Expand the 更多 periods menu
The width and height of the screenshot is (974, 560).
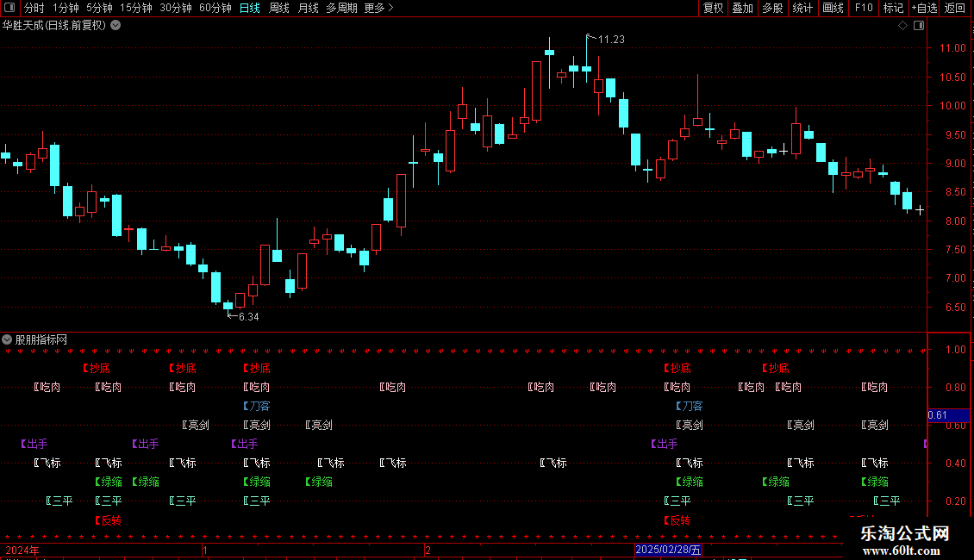click(x=378, y=8)
